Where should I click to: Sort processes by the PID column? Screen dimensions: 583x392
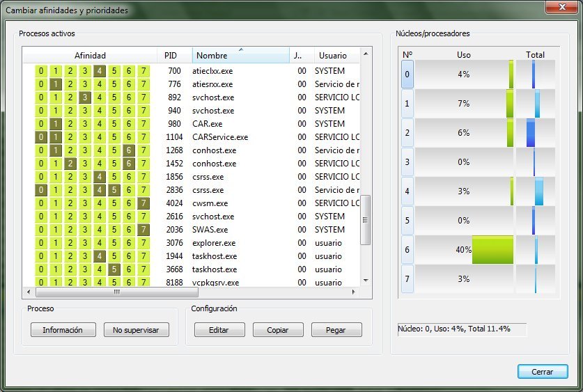tap(171, 56)
